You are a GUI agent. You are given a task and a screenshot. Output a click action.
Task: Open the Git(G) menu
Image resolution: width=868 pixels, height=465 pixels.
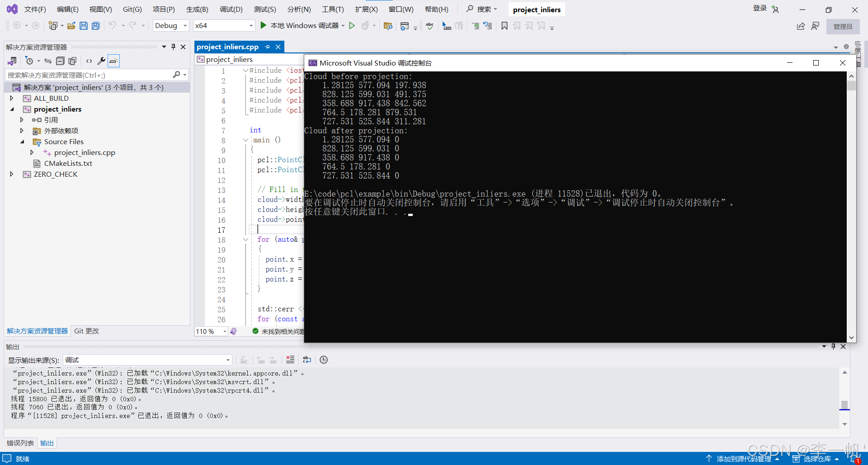(132, 9)
